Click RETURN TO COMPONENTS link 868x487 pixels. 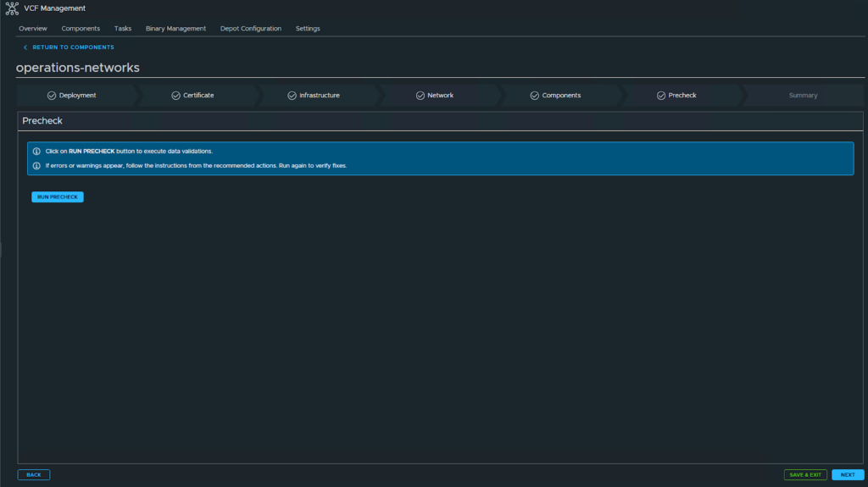pyautogui.click(x=73, y=47)
